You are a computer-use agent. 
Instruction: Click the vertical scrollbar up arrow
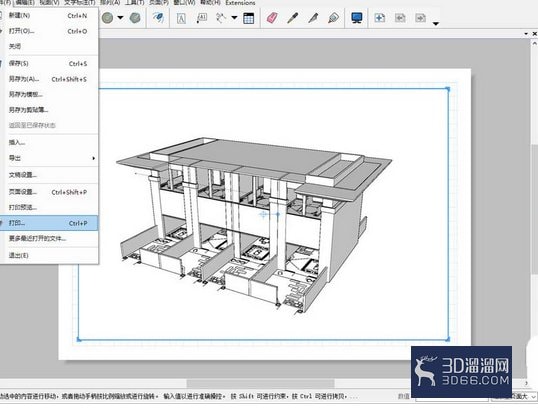click(535, 43)
